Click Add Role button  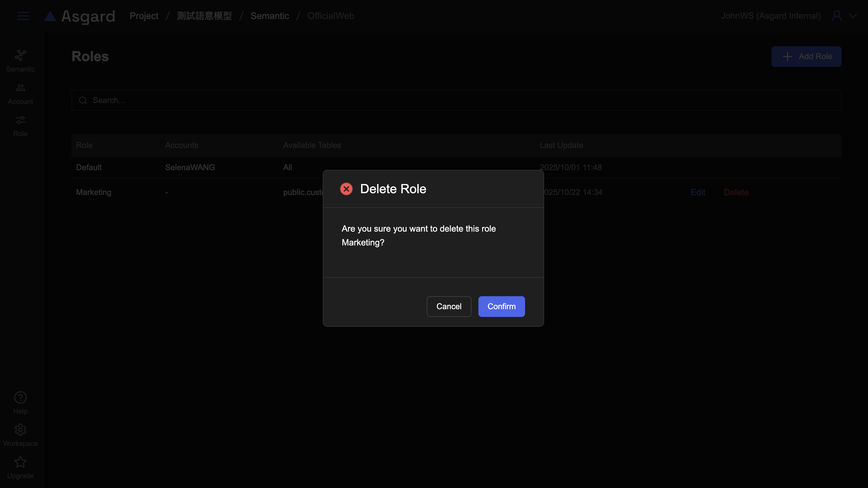tap(806, 56)
